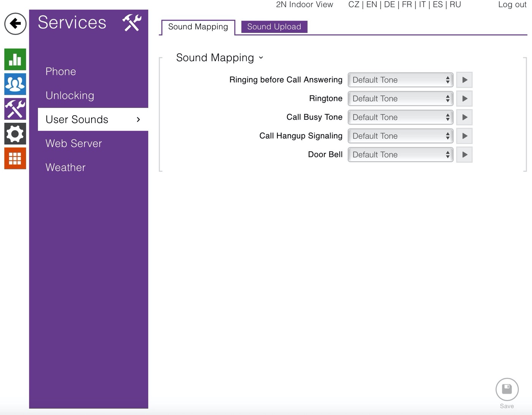Open the Ringtone tone dropdown
Screen dimensions: 532x415
click(x=401, y=98)
